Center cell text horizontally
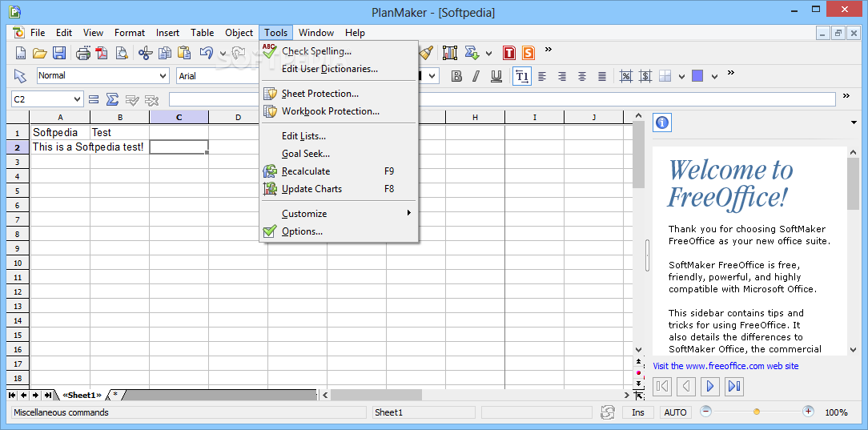Viewport: 868px width, 430px height. pyautogui.click(x=582, y=76)
